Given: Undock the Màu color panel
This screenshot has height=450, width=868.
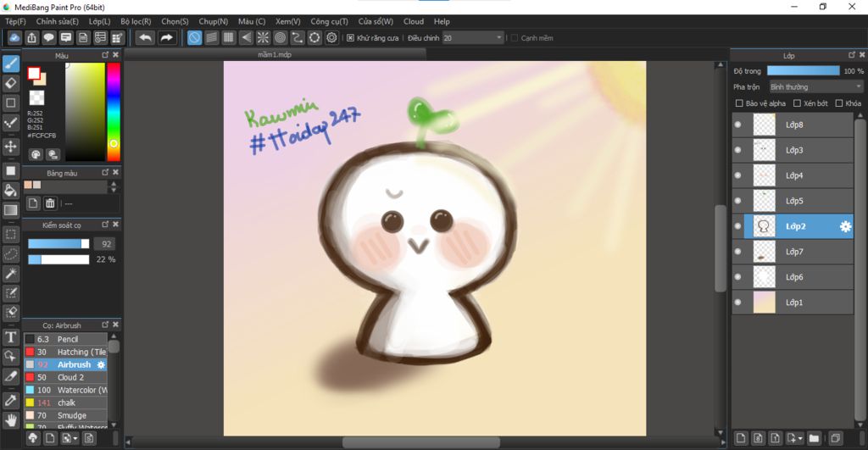Looking at the screenshot, I should tap(105, 55).
